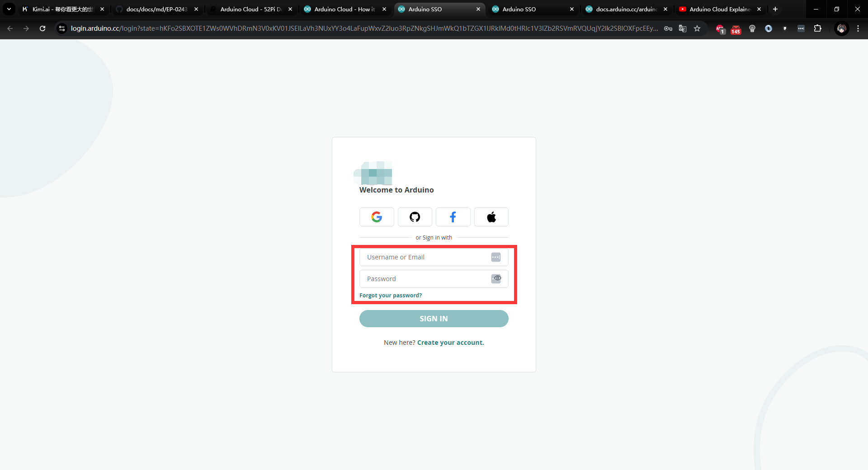This screenshot has height=470, width=868.
Task: Click the address bar URL
Action: [364, 28]
